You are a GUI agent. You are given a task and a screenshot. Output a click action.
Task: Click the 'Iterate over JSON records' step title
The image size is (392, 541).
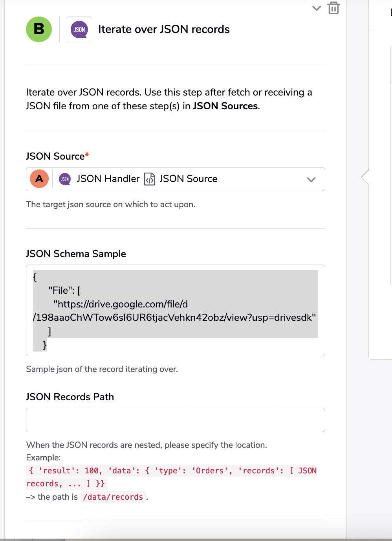164,29
